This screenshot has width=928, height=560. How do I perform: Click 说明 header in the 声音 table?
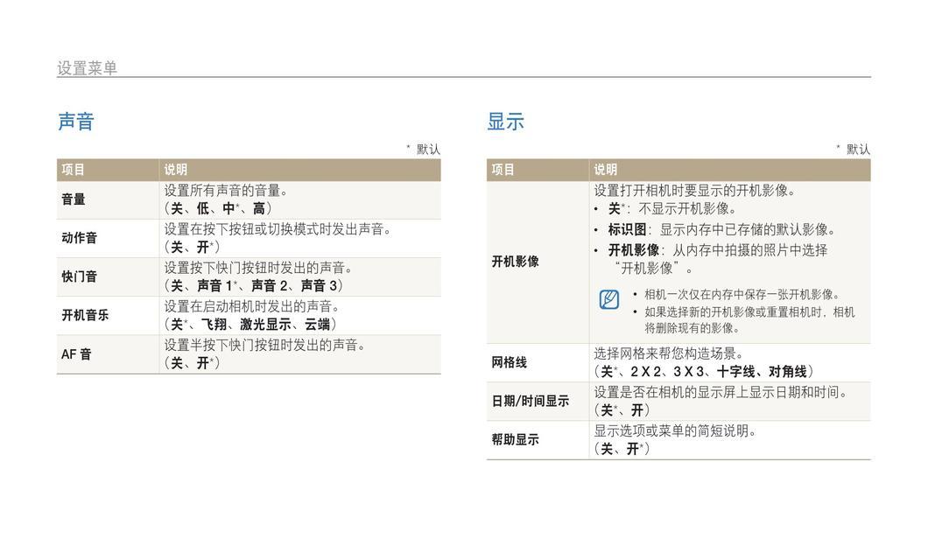176,170
